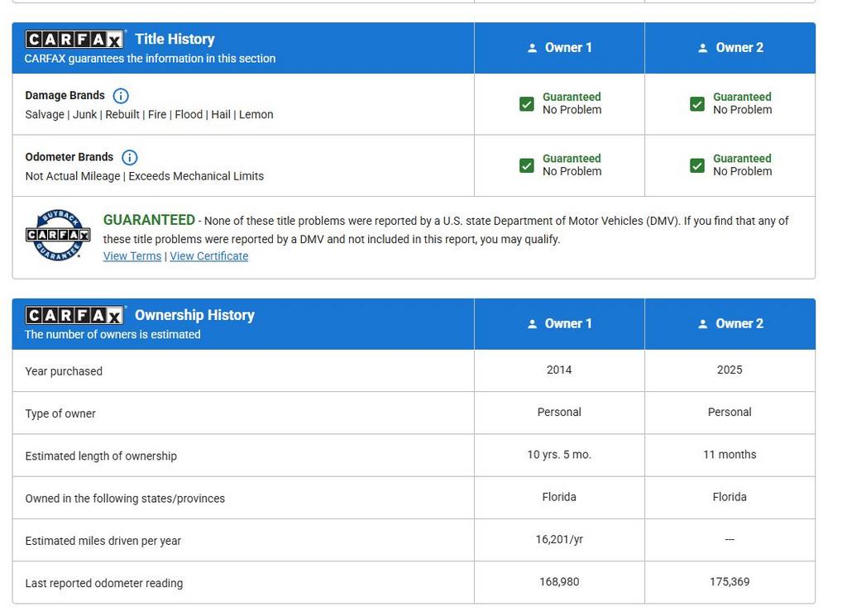
Task: Click the CARFAX logo in Ownership History header
Action: (74, 315)
